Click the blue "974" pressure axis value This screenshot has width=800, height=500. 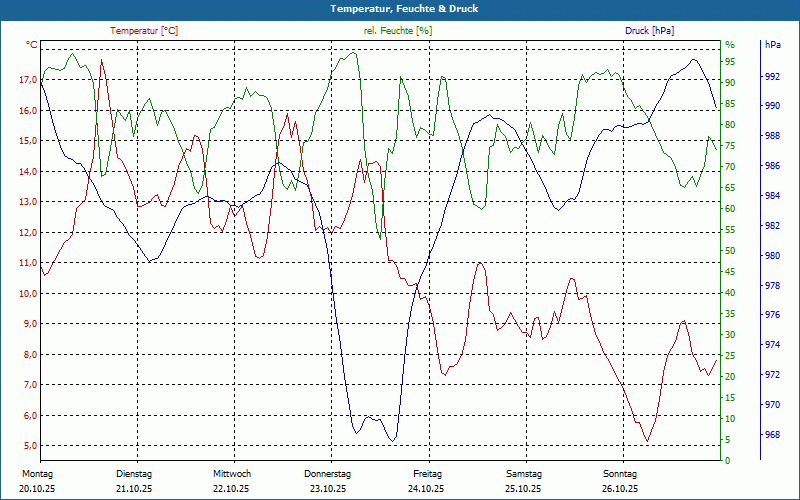coord(772,345)
